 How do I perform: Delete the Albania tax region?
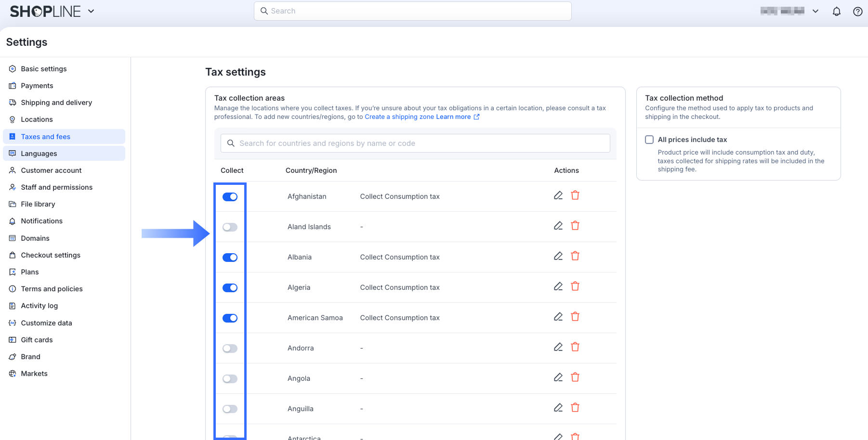pos(575,256)
